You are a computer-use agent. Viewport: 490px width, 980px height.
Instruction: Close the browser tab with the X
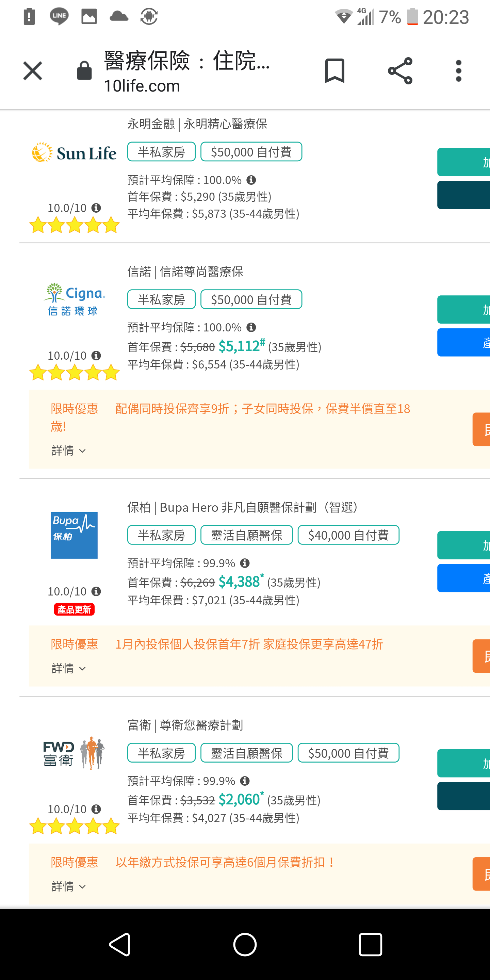tap(33, 71)
